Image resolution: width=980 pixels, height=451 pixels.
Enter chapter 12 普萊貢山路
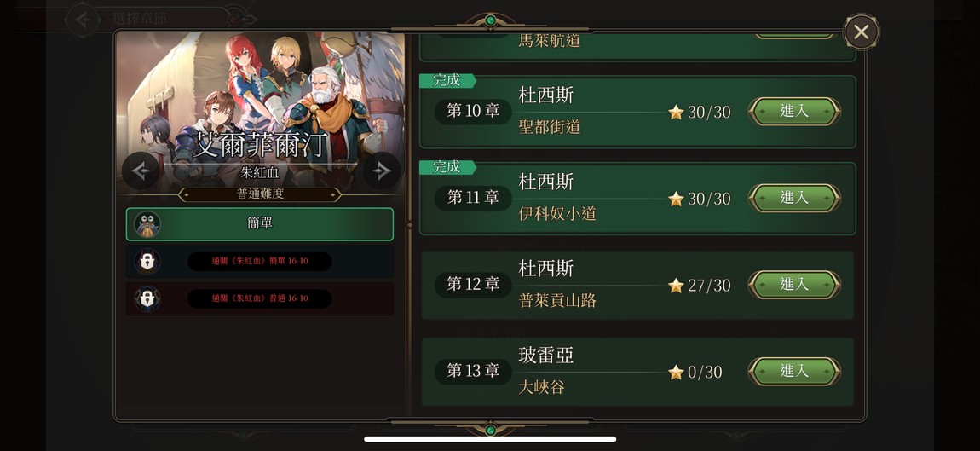pos(794,285)
